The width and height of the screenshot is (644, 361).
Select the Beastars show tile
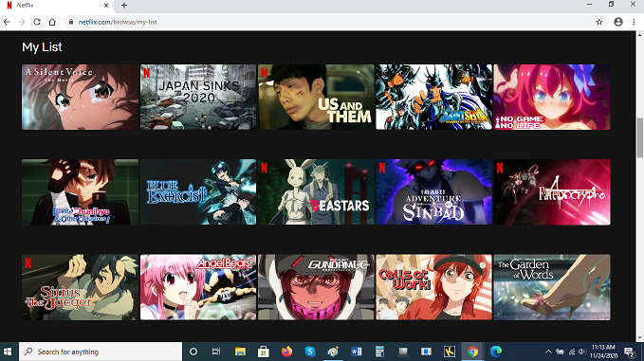click(x=316, y=192)
